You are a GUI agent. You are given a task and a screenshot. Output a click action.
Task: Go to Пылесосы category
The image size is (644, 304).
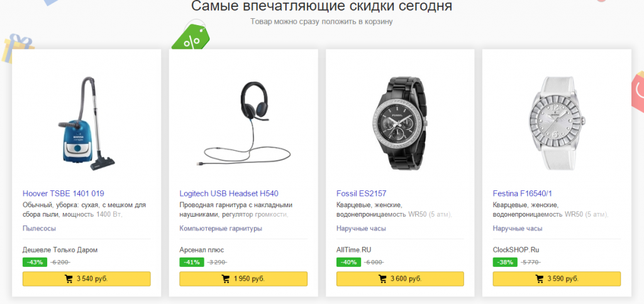(x=40, y=229)
